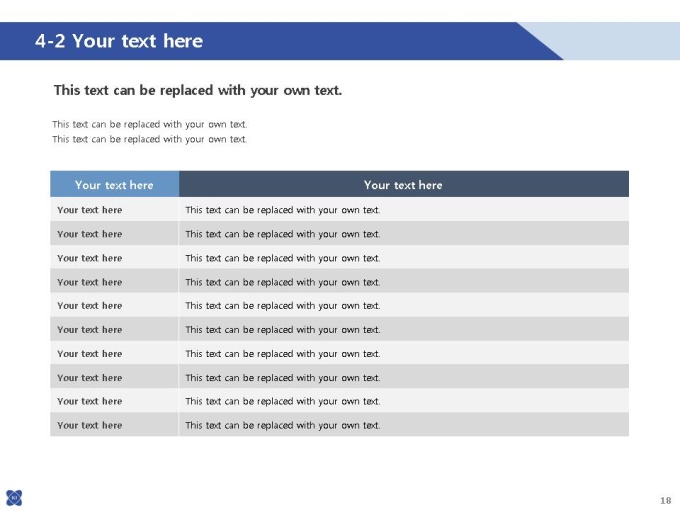Select sixth row's left label cell
This screenshot has height=510, width=680.
pos(114,329)
